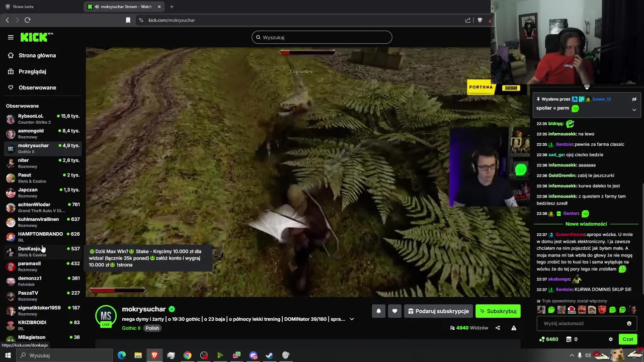The height and width of the screenshot is (362, 644).
Task: Open the hamburger sidebar menu
Action: pyautogui.click(x=11, y=37)
